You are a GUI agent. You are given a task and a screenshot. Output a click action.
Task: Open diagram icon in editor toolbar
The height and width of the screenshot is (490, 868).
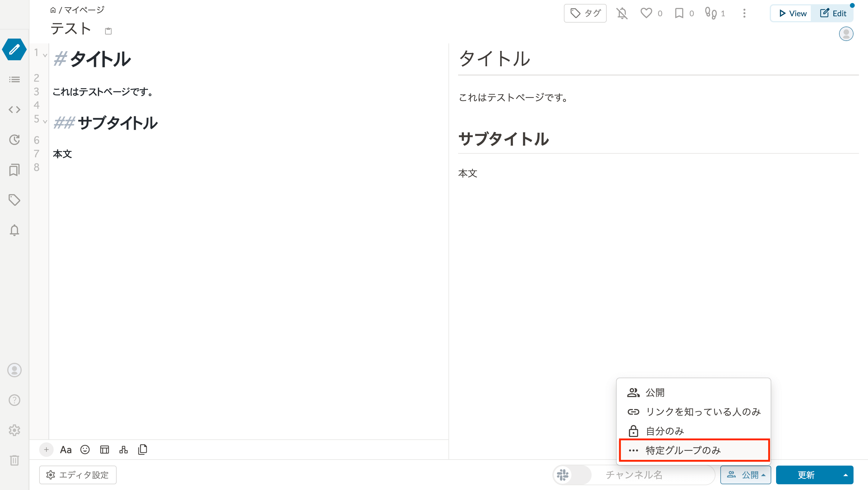click(123, 450)
